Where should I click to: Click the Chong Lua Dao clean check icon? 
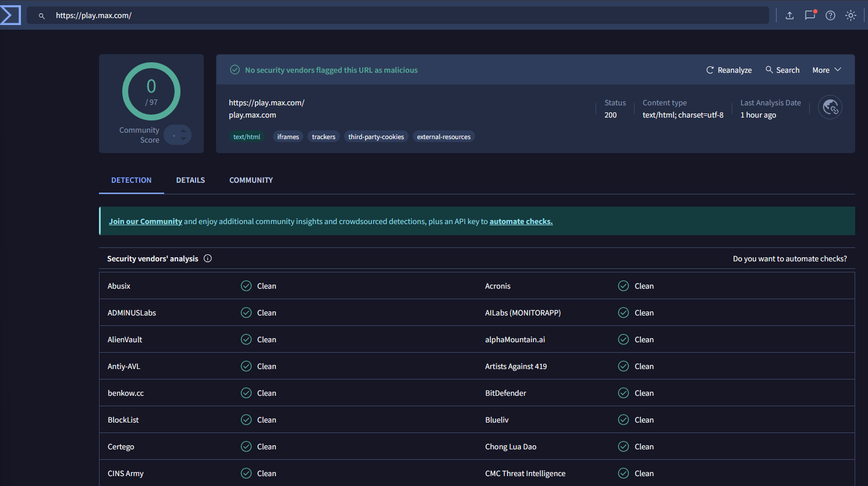623,446
